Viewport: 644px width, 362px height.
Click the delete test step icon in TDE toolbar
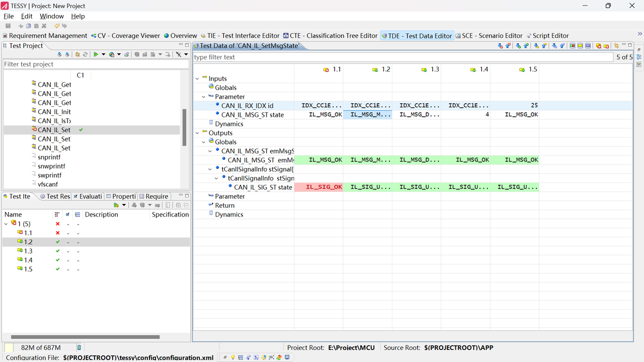(x=606, y=46)
